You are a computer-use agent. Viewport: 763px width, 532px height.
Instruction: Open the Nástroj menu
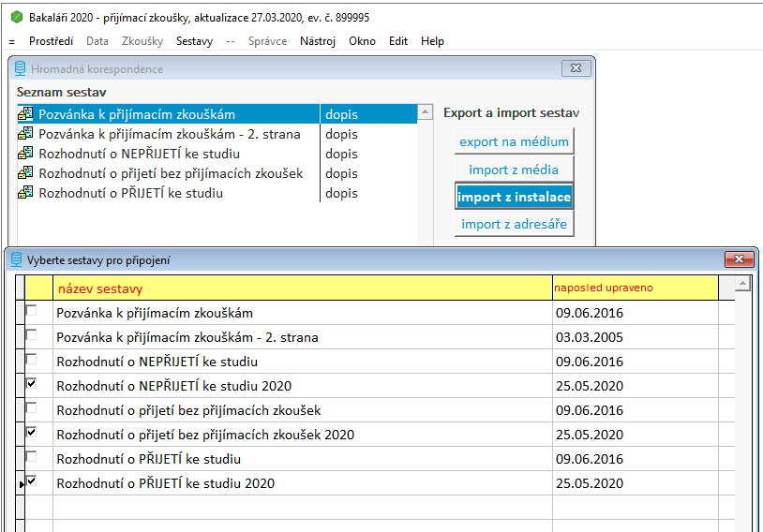tap(317, 41)
